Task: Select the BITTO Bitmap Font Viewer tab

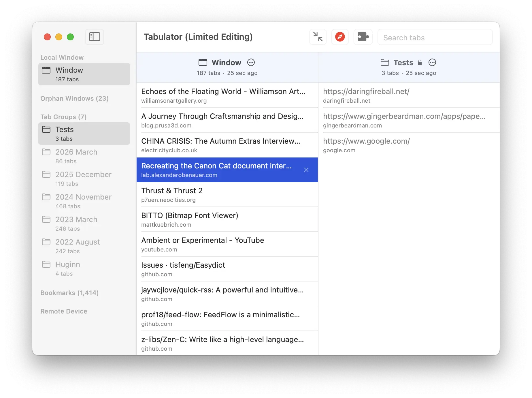Action: [216, 219]
